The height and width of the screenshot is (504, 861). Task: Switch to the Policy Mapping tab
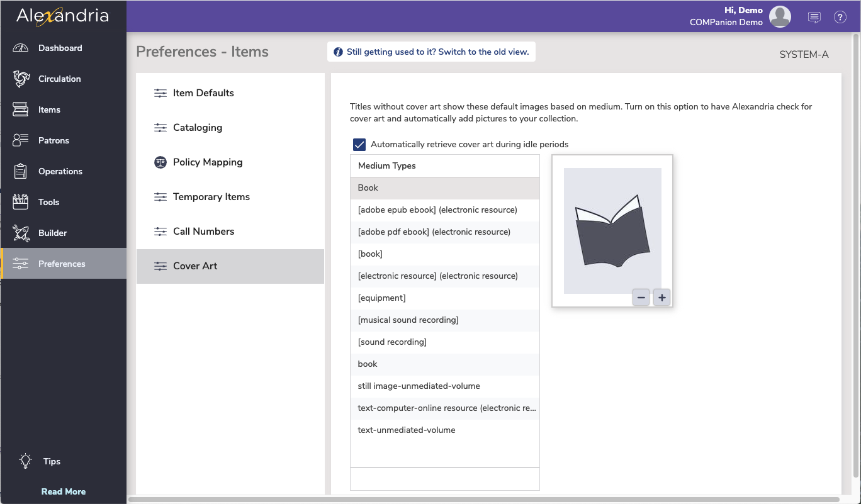tap(208, 162)
